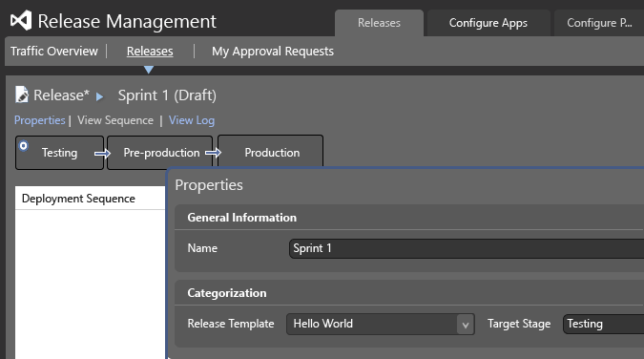Select the Production stage box
Viewport: 644px width, 359px height.
click(x=270, y=151)
